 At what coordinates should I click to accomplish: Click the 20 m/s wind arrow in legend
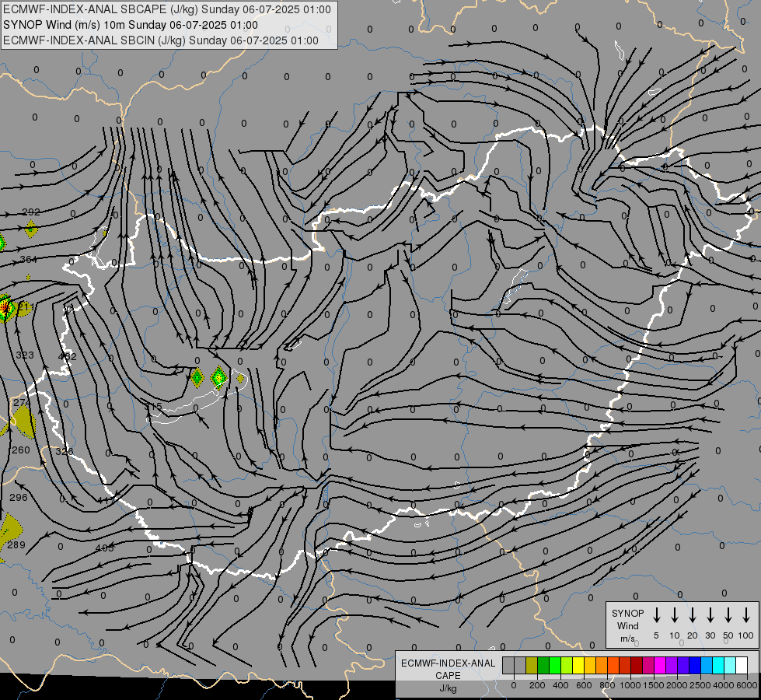(x=692, y=615)
